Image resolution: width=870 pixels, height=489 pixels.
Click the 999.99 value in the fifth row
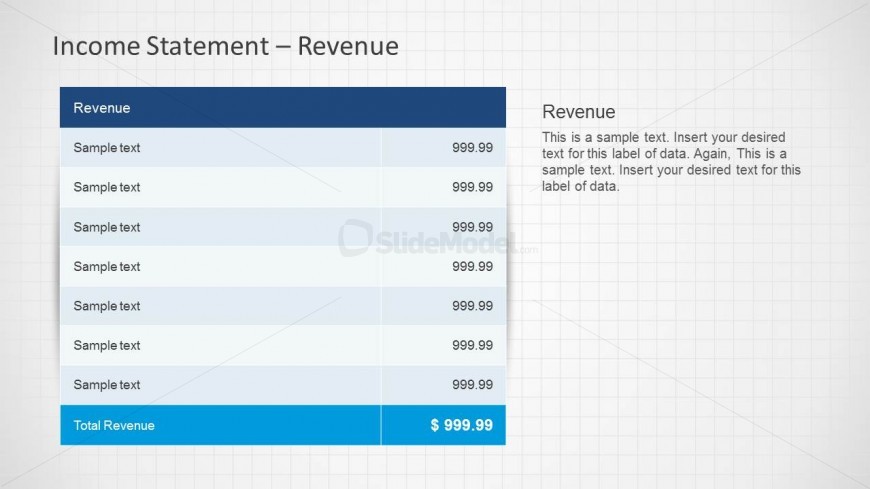point(472,306)
